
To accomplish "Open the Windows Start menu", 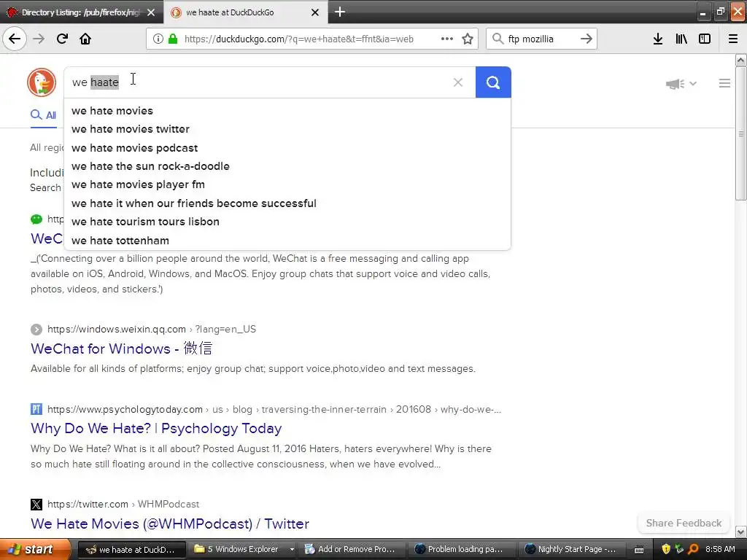I will click(35, 550).
